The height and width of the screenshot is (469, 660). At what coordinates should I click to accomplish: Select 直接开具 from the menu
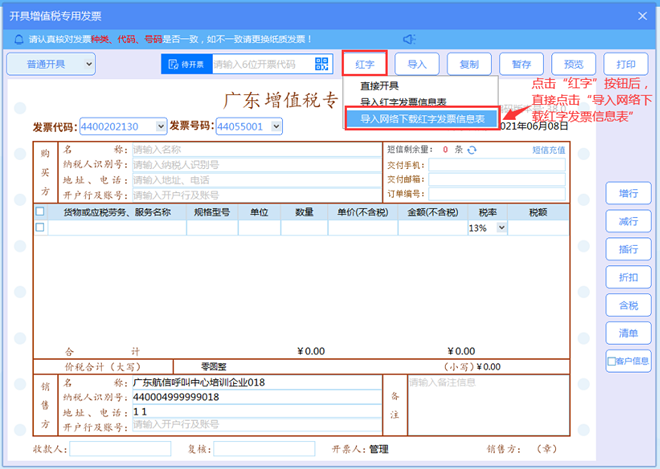pos(379,86)
